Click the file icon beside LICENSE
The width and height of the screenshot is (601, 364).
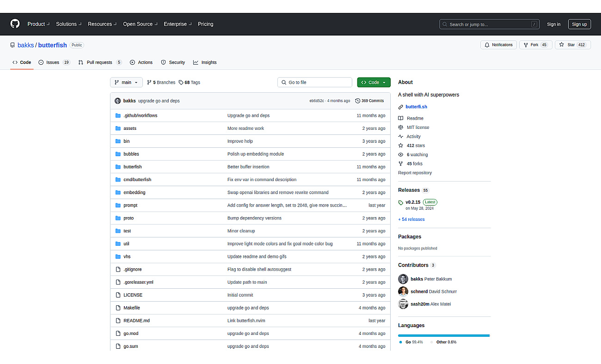pyautogui.click(x=118, y=295)
